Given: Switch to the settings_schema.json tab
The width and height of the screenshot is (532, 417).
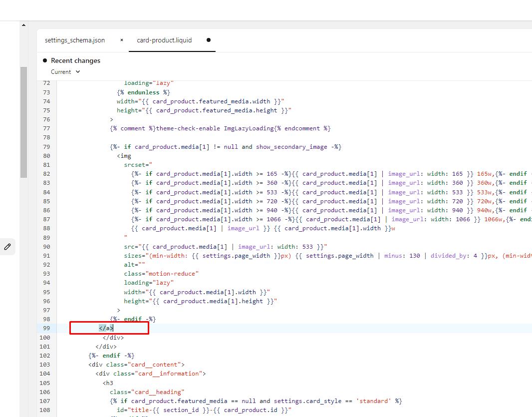Looking at the screenshot, I should [75, 40].
